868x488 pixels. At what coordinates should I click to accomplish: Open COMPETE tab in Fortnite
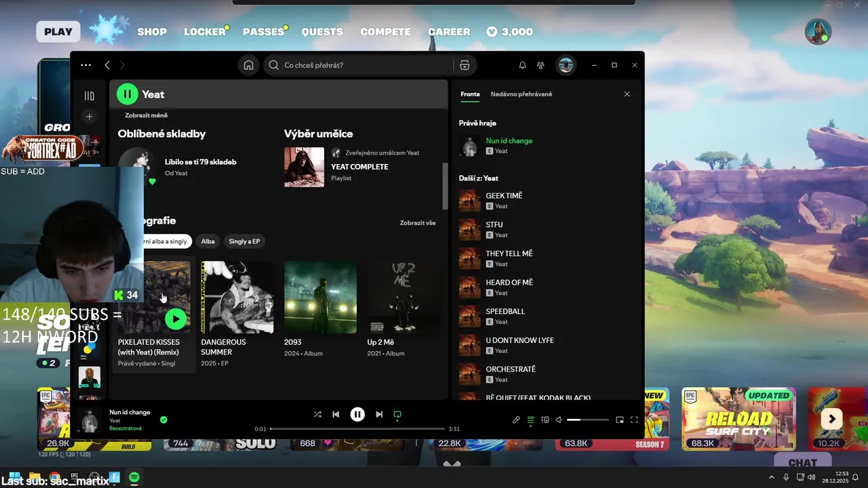[x=385, y=32]
